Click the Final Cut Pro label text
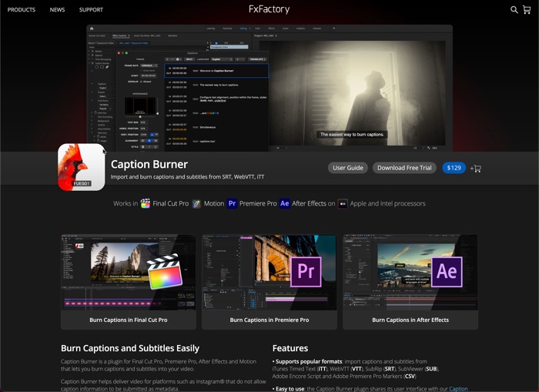Screen dimensions: 539x392 pyautogui.click(x=170, y=203)
